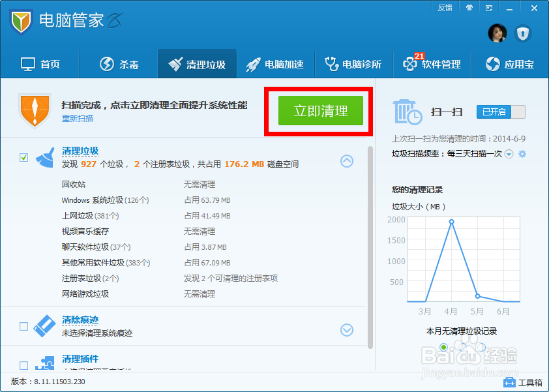The height and width of the screenshot is (392, 549).
Task: Click the broom icon beside 清理垃圾
Action: (45, 157)
